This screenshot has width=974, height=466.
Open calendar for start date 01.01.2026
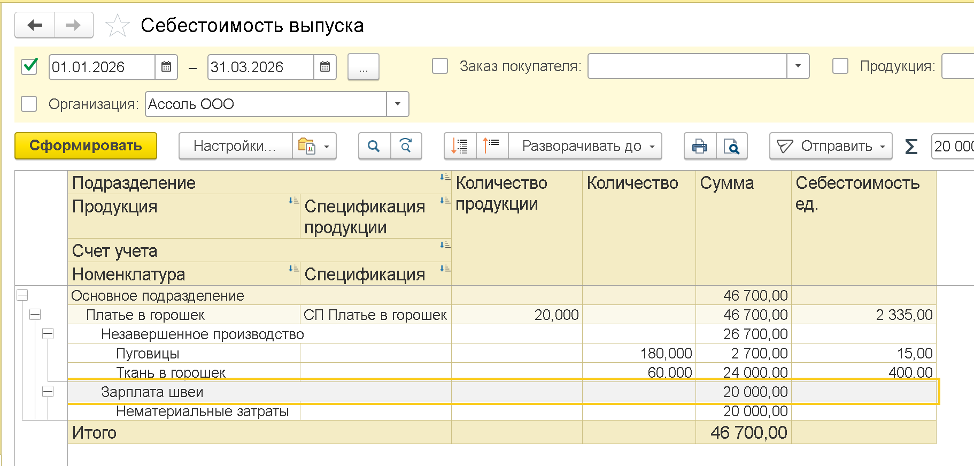167,67
